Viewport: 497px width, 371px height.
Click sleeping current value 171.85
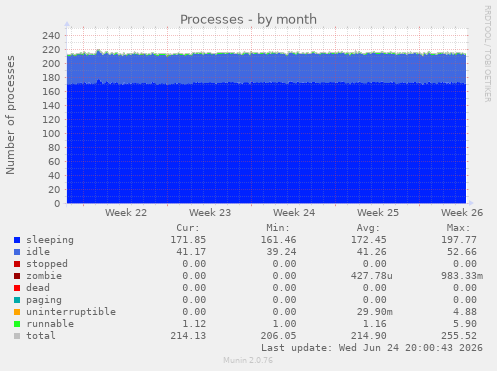188,240
